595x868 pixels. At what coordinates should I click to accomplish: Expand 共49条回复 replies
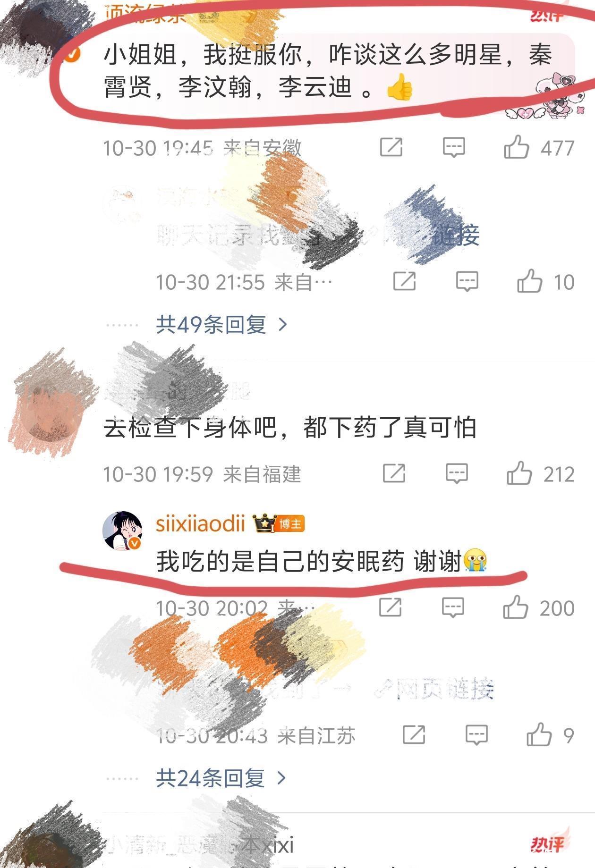[222, 325]
